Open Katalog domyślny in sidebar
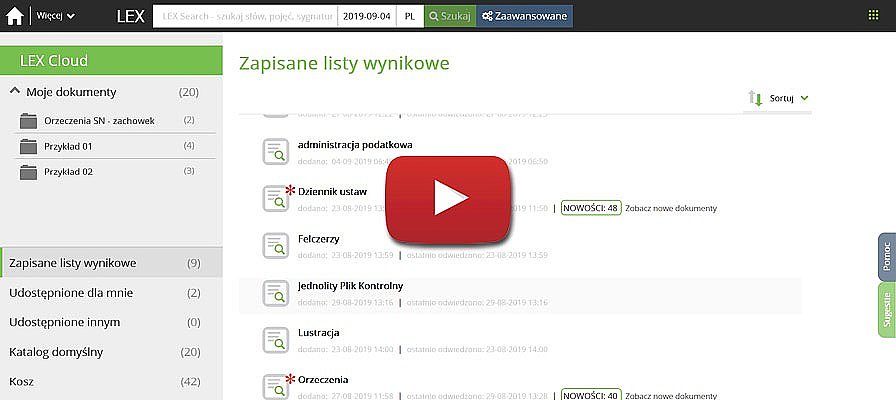Screen dimensions: 896x400 coord(56,352)
